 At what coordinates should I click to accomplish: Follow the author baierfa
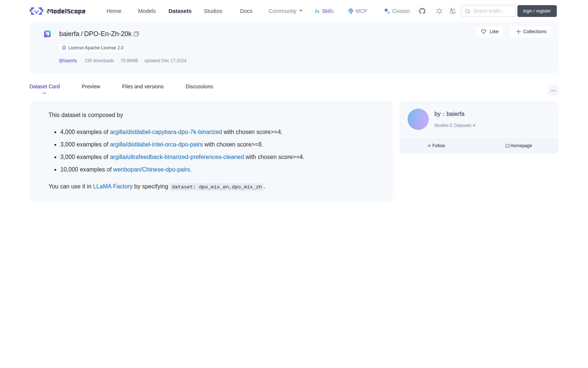tap(436, 146)
